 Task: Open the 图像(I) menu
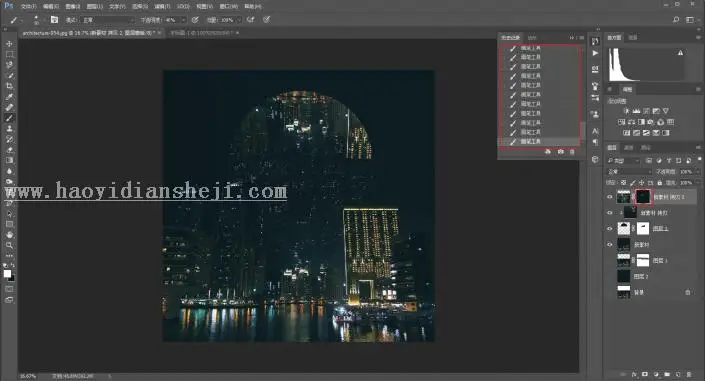pyautogui.click(x=72, y=7)
